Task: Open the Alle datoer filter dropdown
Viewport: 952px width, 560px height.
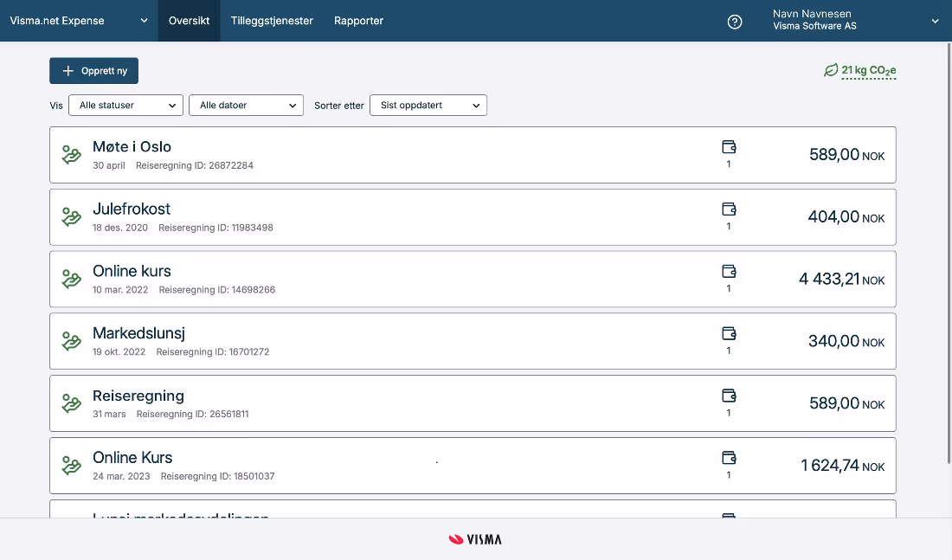Action: click(246, 105)
